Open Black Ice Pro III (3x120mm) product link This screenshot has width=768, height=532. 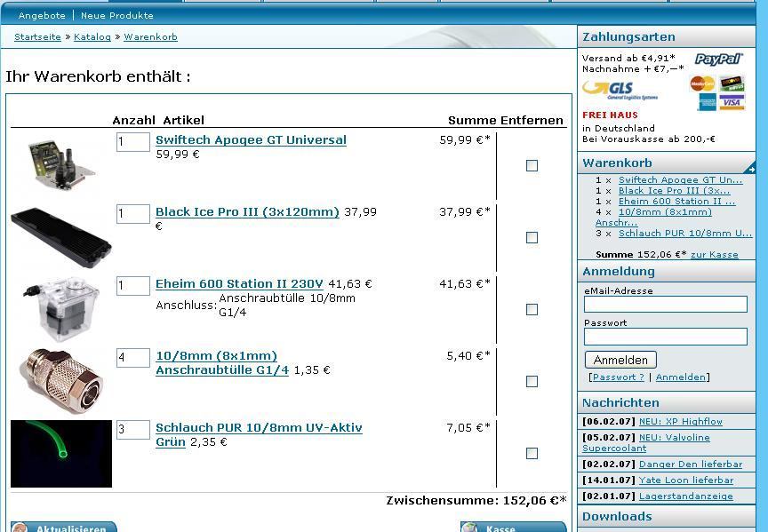247,212
